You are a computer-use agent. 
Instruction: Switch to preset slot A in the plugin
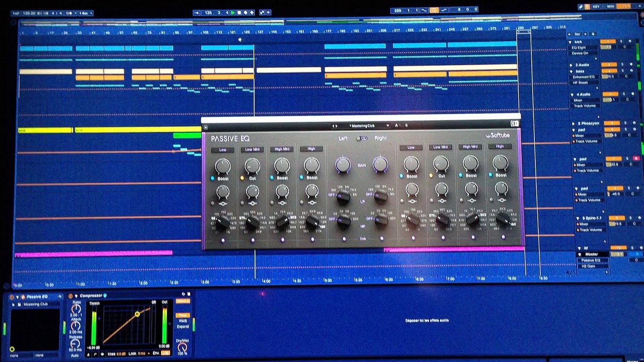[x=397, y=126]
